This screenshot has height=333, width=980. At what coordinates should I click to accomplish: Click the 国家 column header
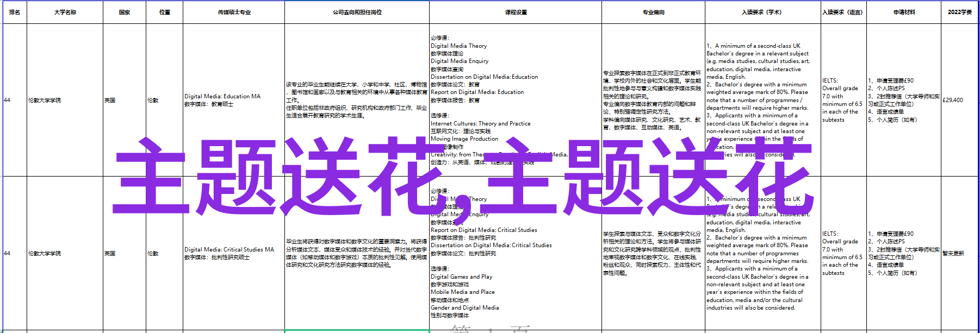point(125,12)
